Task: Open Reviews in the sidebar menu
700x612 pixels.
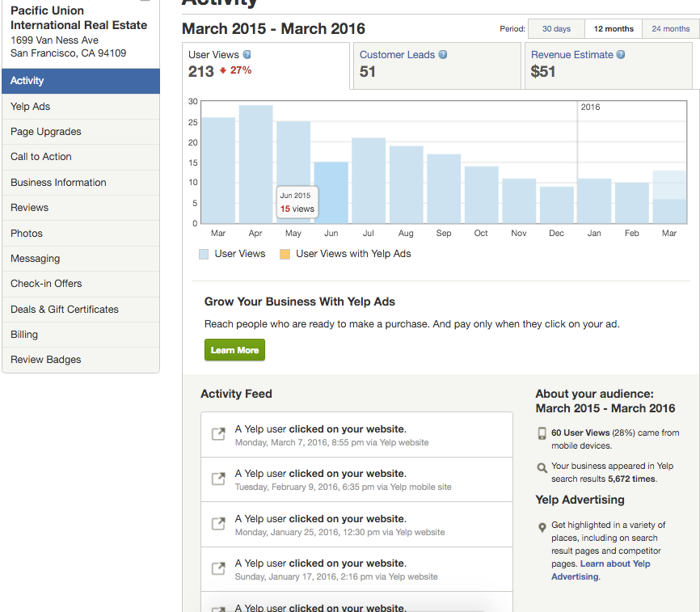Action: (x=30, y=208)
